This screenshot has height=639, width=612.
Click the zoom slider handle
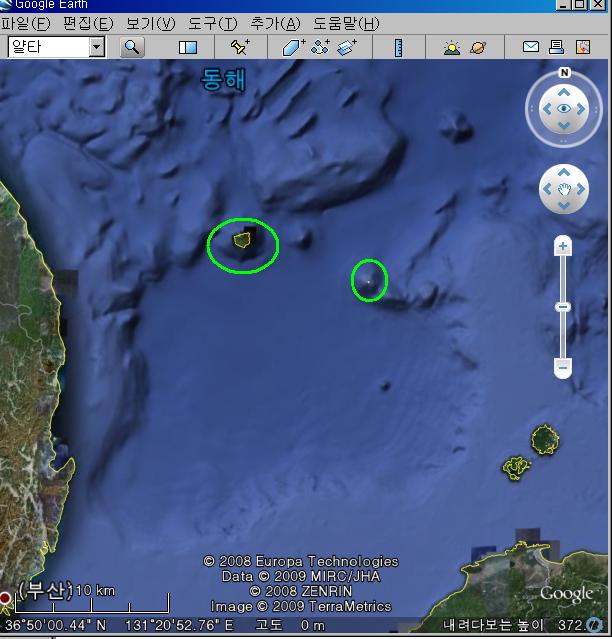click(x=563, y=307)
